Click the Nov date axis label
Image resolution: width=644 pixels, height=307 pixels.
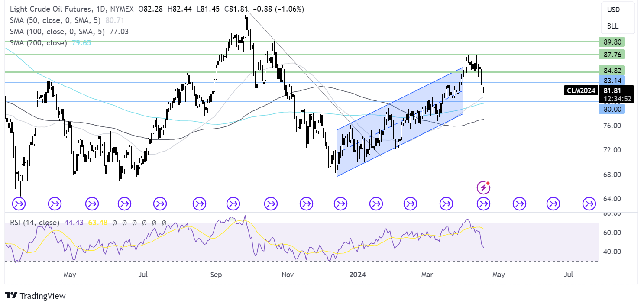coord(288,275)
